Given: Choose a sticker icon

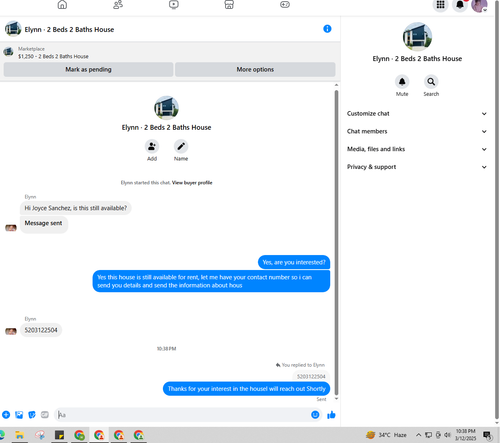Looking at the screenshot, I should click(x=32, y=415).
